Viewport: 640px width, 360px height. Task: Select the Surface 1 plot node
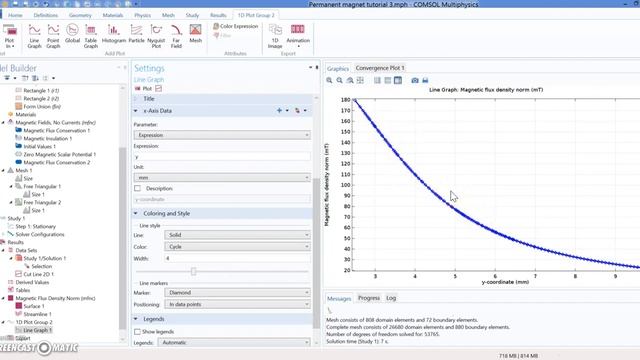click(34, 306)
